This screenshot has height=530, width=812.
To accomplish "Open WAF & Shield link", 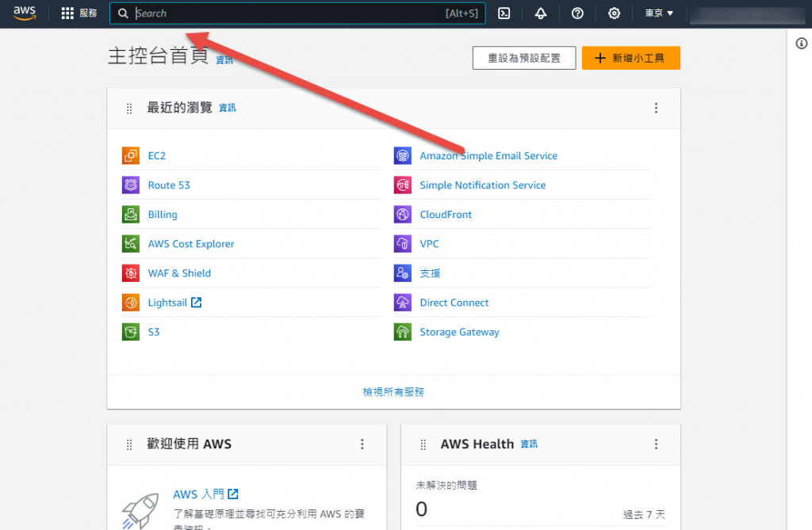I will (179, 273).
